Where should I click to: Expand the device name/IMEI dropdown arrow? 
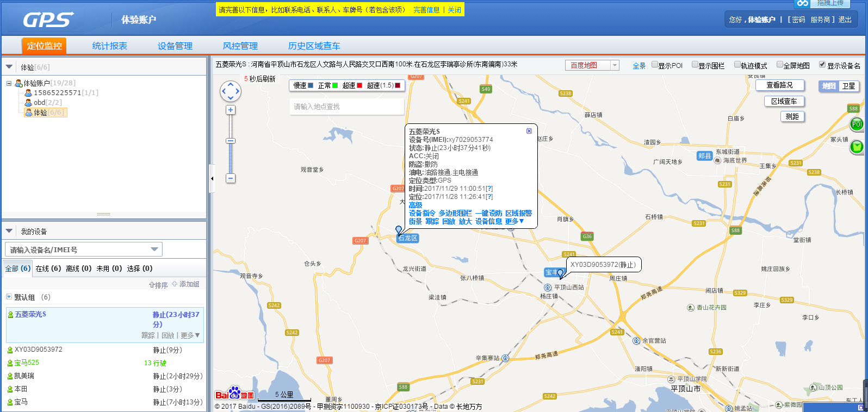(154, 249)
